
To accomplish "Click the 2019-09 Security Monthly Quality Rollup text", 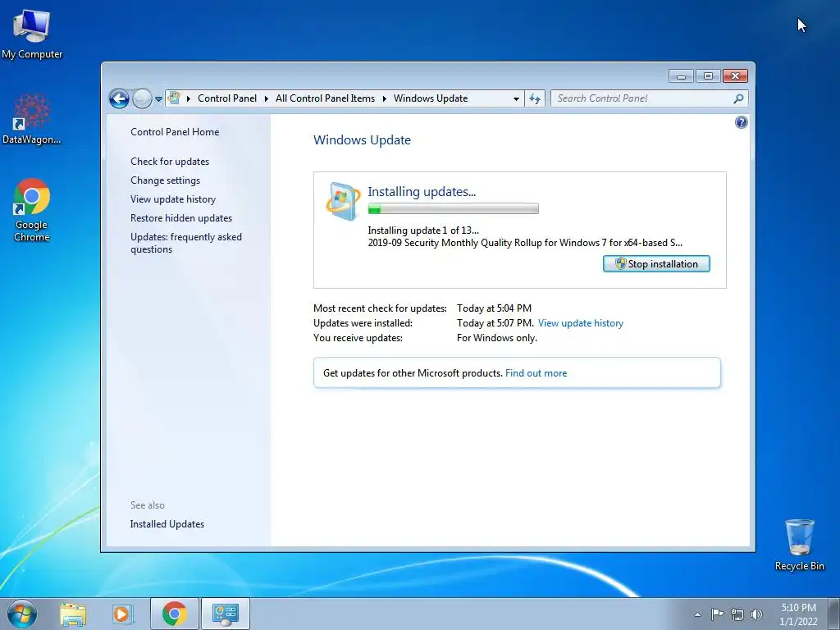I will (525, 243).
